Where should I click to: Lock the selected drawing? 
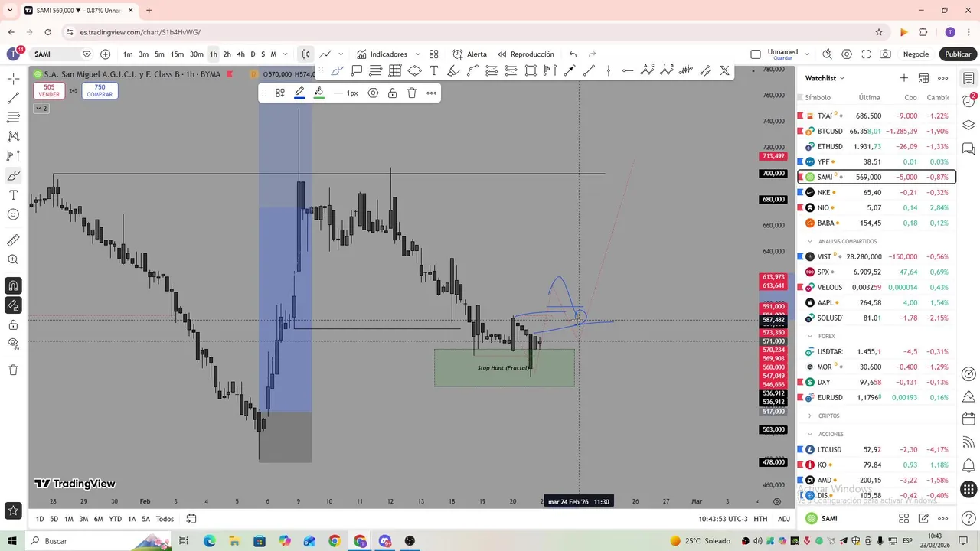point(392,93)
